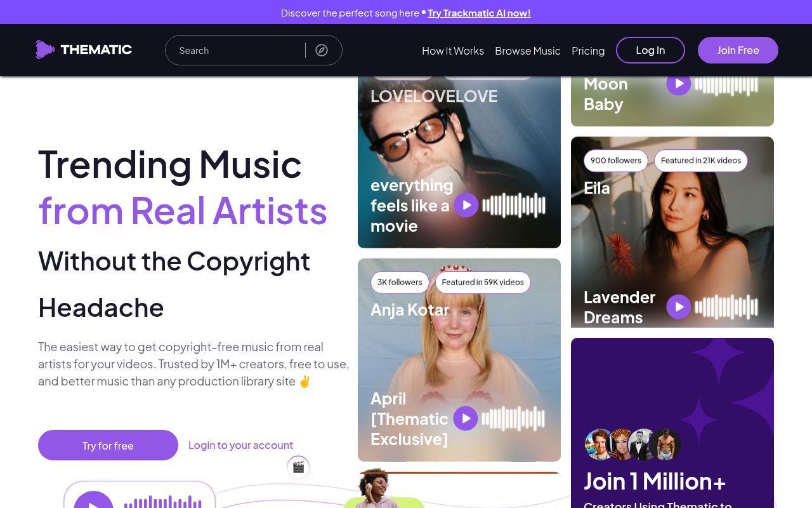Screen dimensions: 812x508
Task: Open the "Try Trackmatic AI now!" link
Action: pyautogui.click(x=479, y=13)
